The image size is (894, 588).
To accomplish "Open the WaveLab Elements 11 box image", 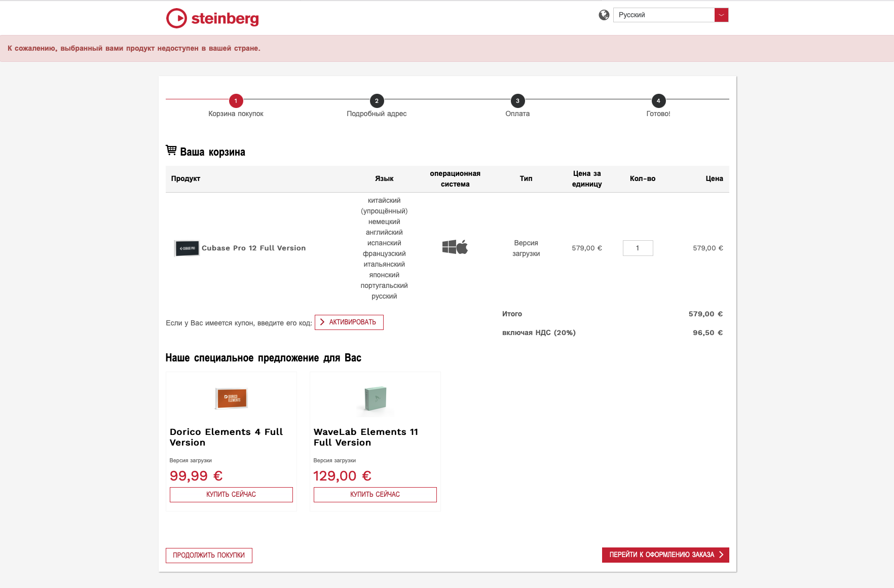I will pos(376,399).
